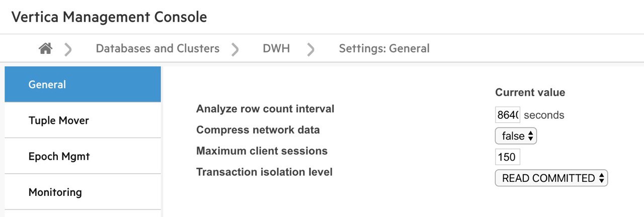Click the Current value column header

(x=530, y=93)
